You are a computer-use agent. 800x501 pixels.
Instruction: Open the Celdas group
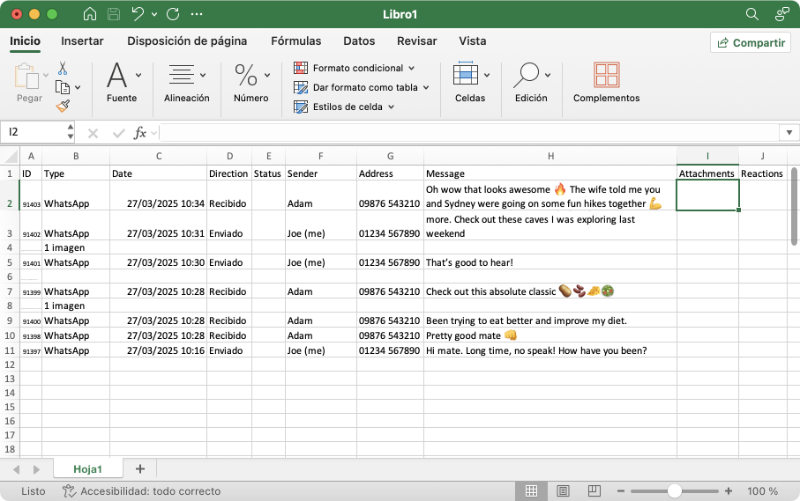(x=471, y=82)
